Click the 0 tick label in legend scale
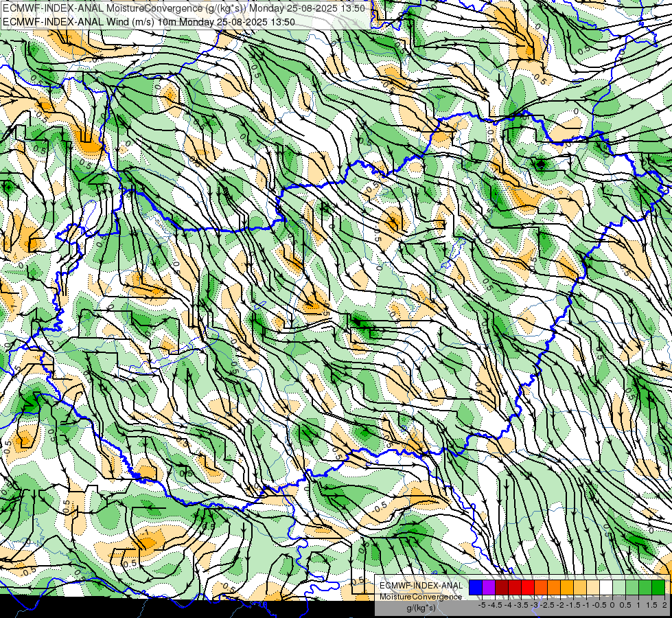 pos(612,605)
